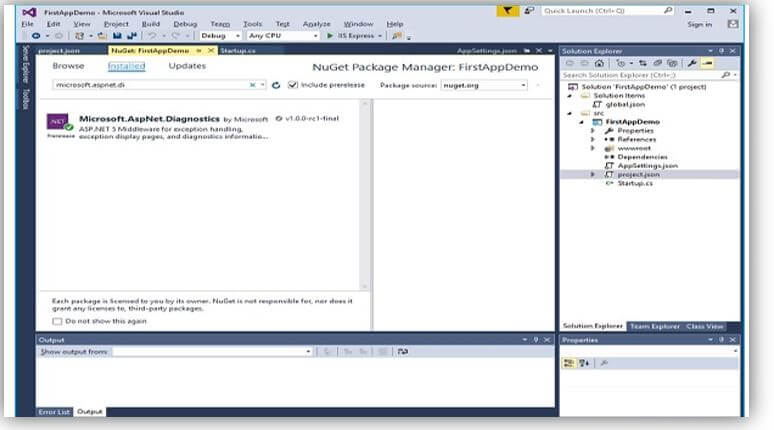The height and width of the screenshot is (430, 774).
Task: Click the Solution Explorer Refresh icon
Action: [658, 63]
